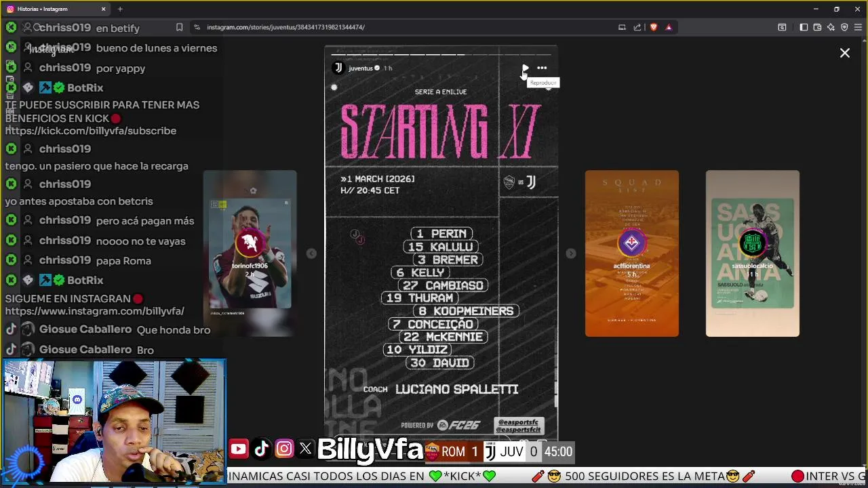Bookmark this page with the address bar bookmark icon

pyautogui.click(x=179, y=27)
